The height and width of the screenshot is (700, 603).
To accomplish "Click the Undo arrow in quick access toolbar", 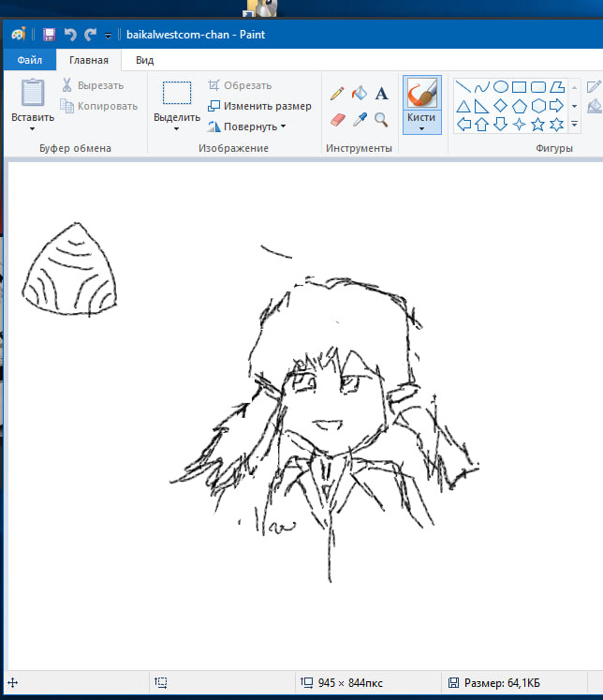I will click(x=69, y=35).
